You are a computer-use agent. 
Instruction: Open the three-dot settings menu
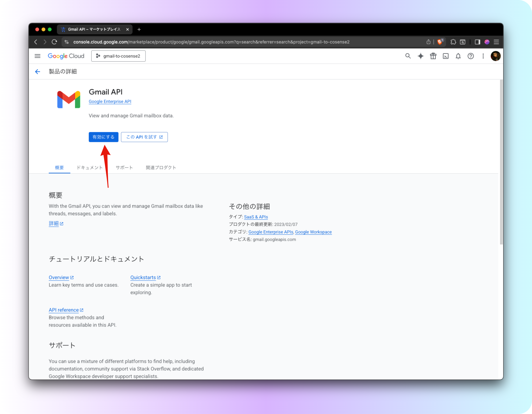click(483, 56)
